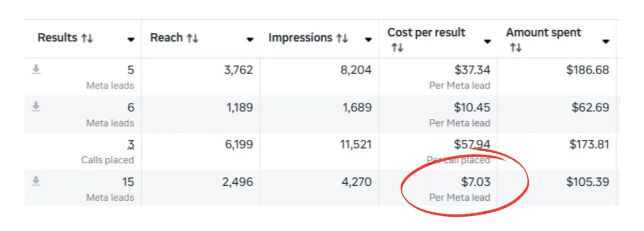The height and width of the screenshot is (231, 644).
Task: Open Cost per result column dropdown
Action: tap(487, 42)
